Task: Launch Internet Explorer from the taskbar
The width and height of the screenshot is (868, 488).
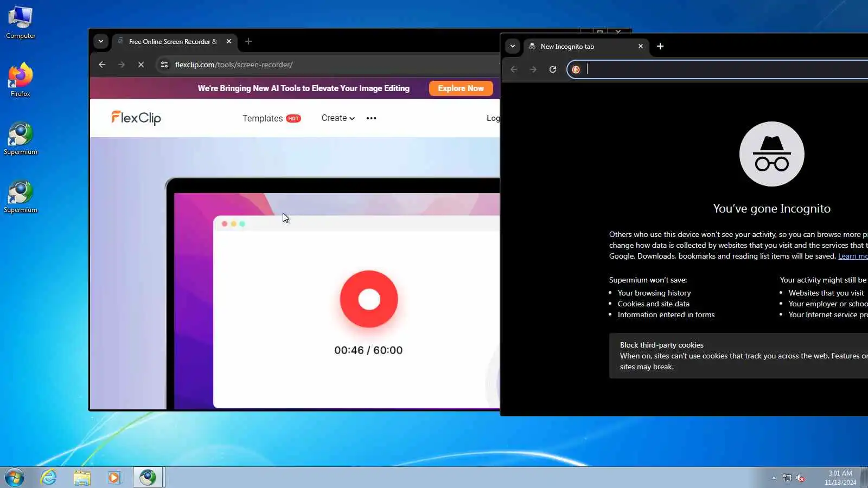Action: (49, 477)
